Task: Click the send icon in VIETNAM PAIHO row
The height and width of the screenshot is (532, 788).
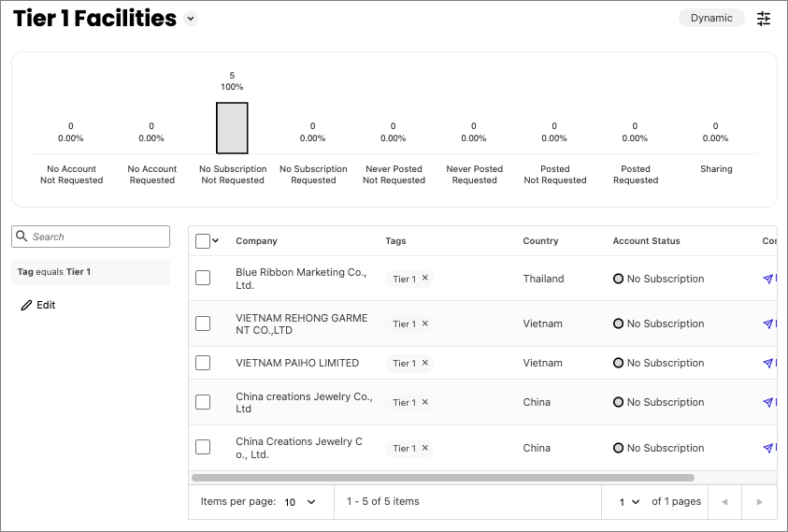Action: (x=768, y=363)
